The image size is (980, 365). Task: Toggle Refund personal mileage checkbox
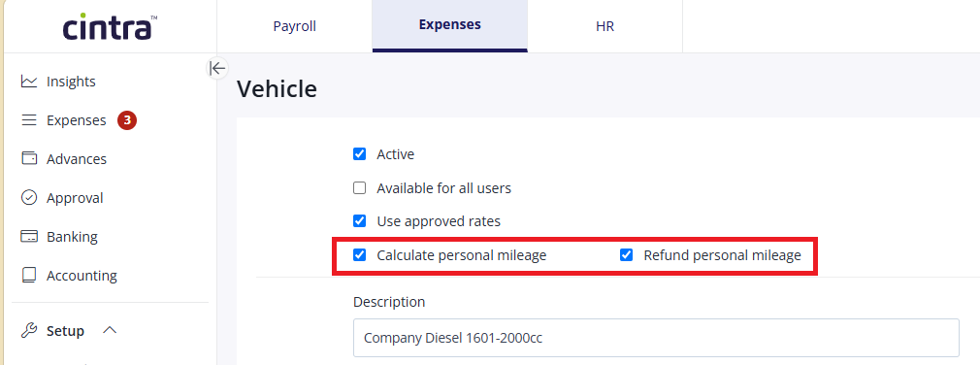click(x=626, y=254)
